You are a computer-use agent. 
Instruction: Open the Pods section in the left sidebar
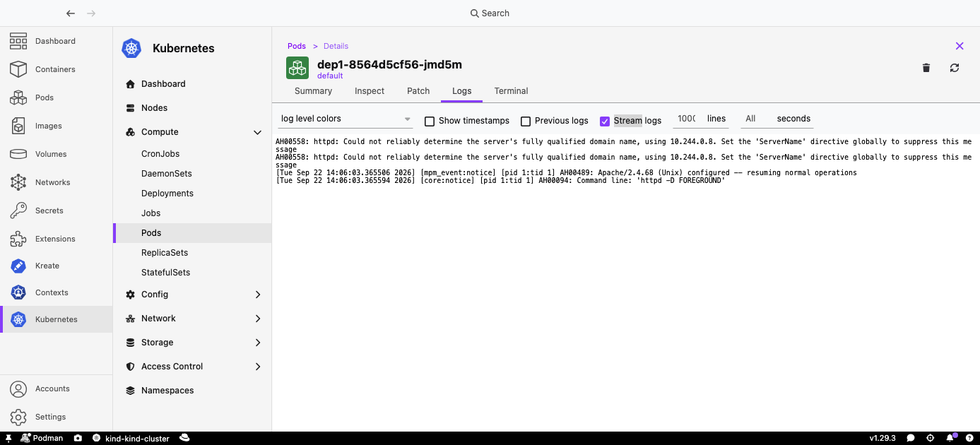tap(56, 97)
